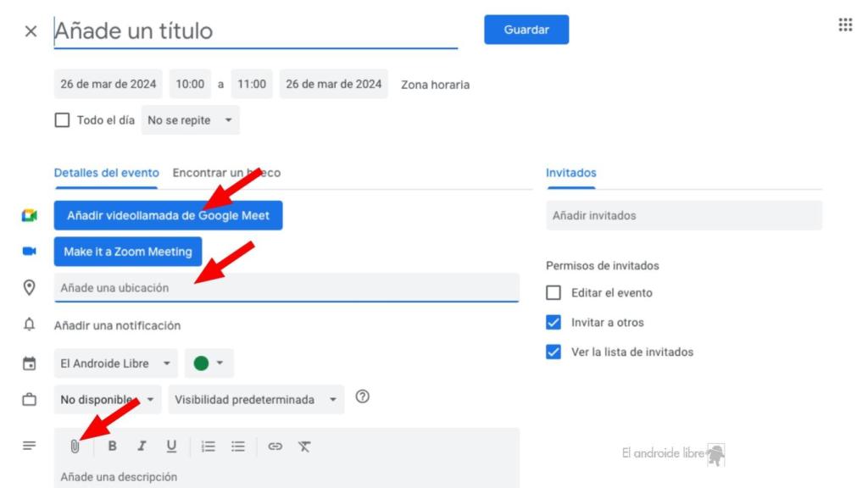Open the Google apps grid icon
The width and height of the screenshot is (868, 488).
pos(845,25)
